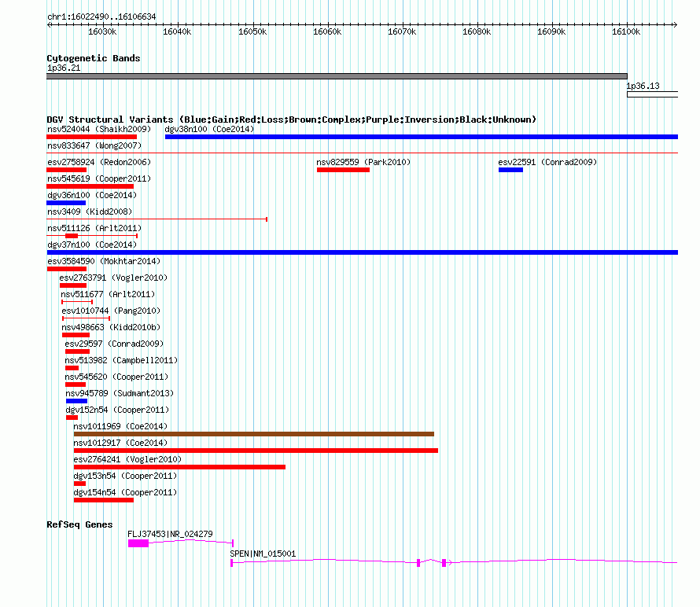Click the DGV Structural Variants track title

(292, 120)
